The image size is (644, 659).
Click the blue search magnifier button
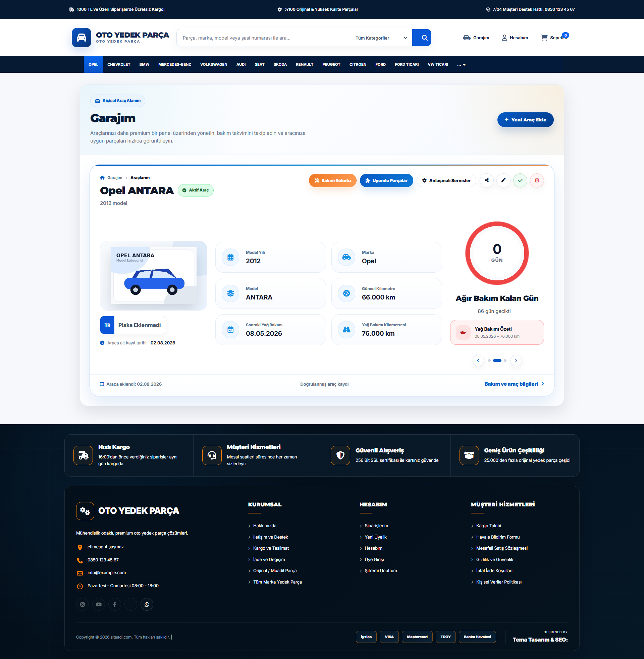coord(421,38)
